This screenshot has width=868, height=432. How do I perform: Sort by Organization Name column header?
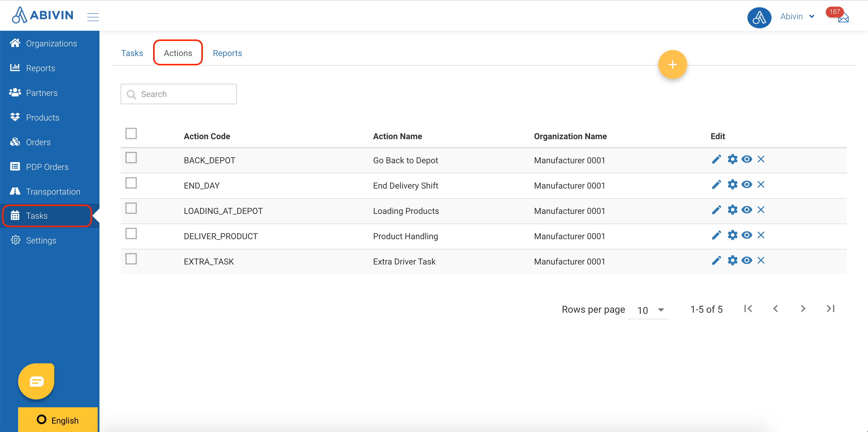(x=571, y=136)
